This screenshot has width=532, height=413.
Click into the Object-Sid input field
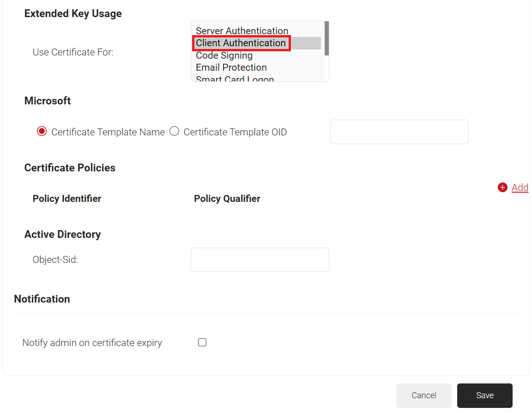pyautogui.click(x=260, y=260)
